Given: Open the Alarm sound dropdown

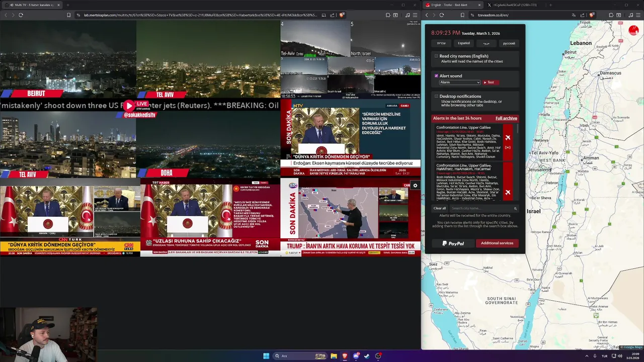Looking at the screenshot, I should [460, 82].
